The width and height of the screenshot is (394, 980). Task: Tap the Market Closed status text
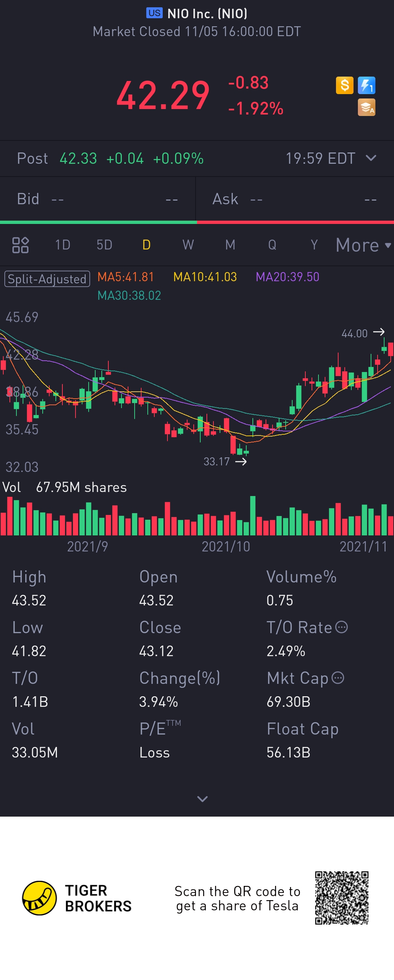click(197, 32)
